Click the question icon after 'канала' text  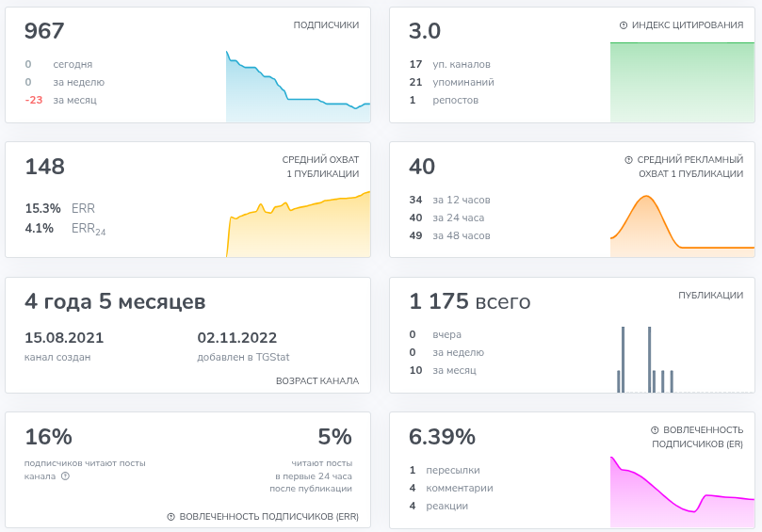66,476
